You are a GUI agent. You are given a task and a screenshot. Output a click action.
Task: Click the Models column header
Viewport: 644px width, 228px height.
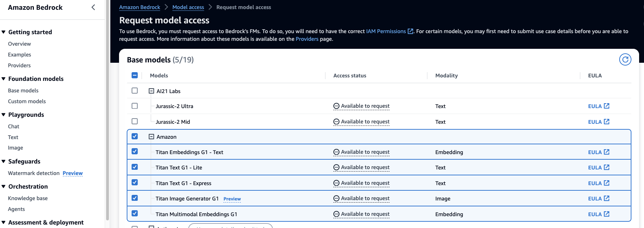coord(159,76)
